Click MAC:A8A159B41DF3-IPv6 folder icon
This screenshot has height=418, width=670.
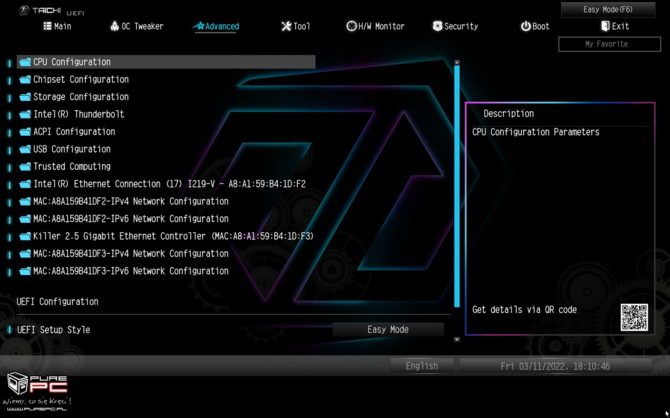[25, 271]
